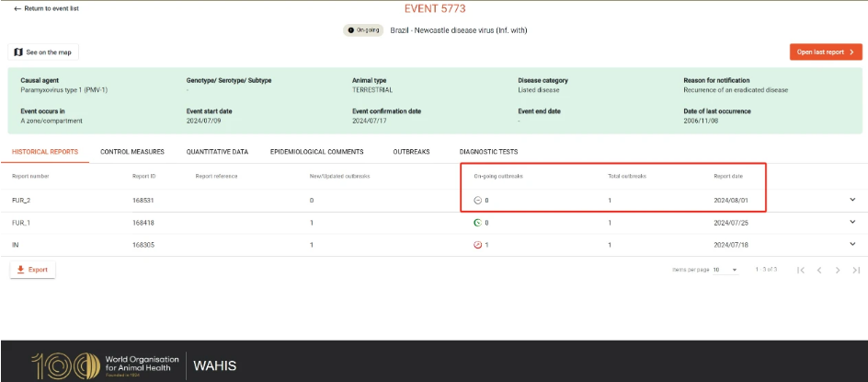Click the On-going status badge
The width and height of the screenshot is (868, 382).
[363, 30]
